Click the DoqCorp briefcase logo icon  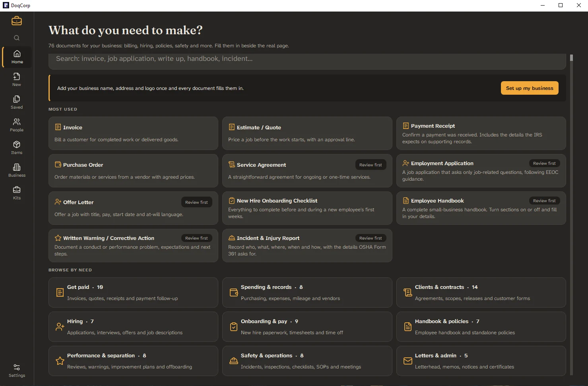coord(17,21)
